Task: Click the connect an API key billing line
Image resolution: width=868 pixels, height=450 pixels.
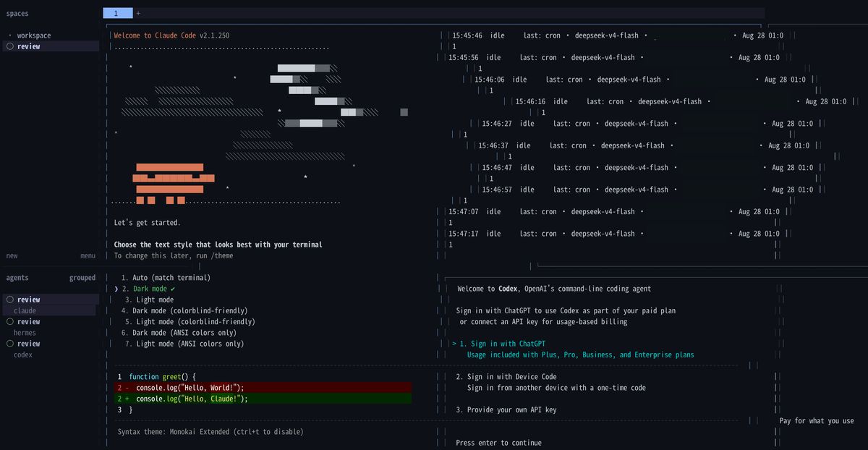Action: tap(543, 322)
